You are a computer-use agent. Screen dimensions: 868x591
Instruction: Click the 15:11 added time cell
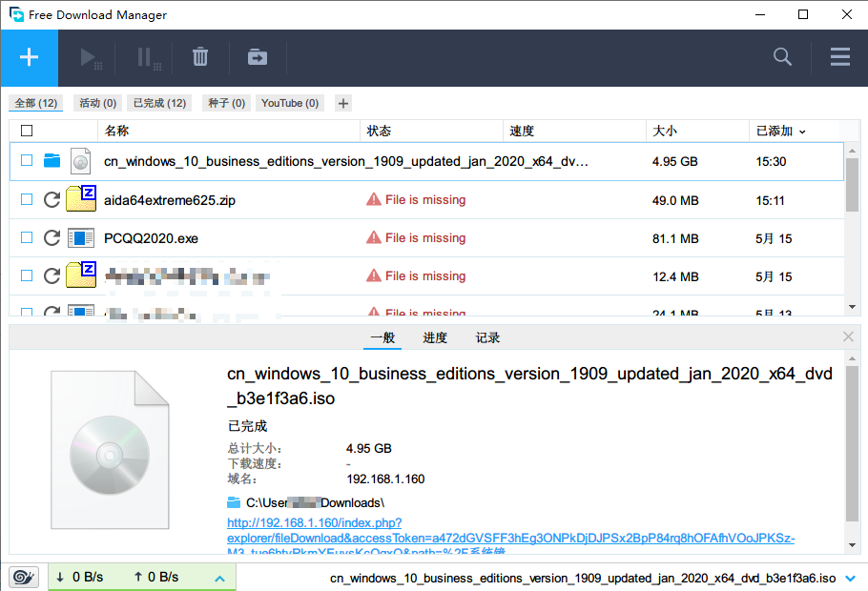coord(770,200)
